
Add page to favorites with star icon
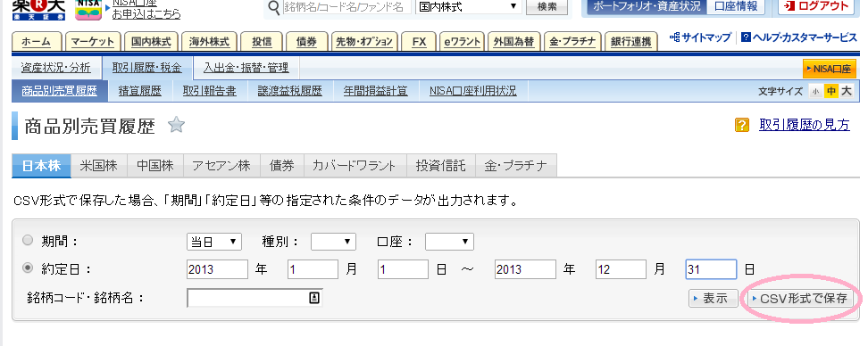click(x=176, y=126)
